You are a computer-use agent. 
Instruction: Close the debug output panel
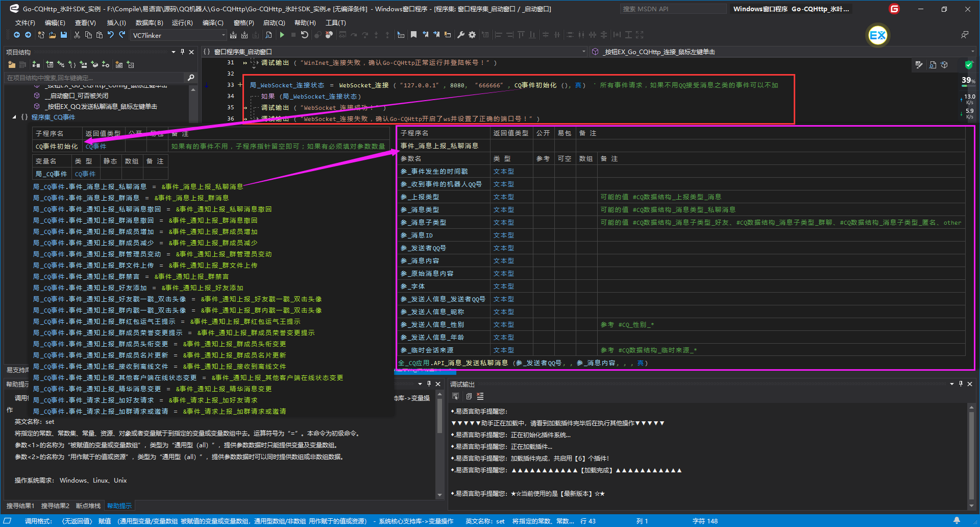970,384
